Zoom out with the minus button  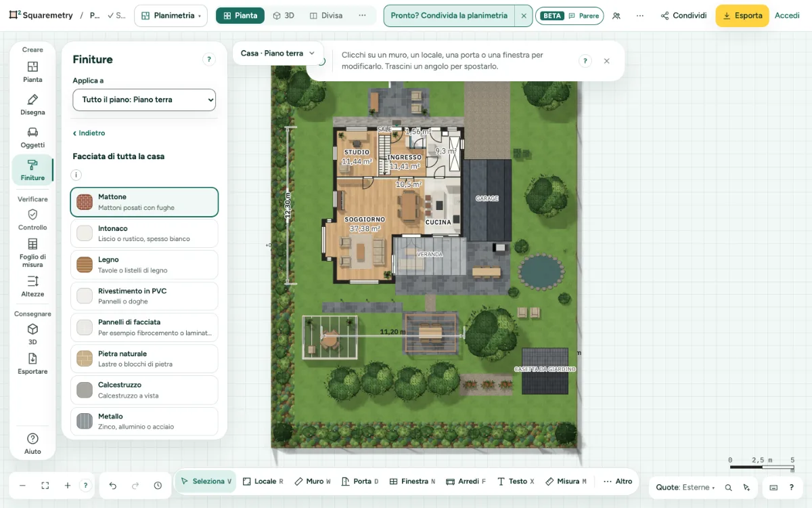(x=22, y=486)
